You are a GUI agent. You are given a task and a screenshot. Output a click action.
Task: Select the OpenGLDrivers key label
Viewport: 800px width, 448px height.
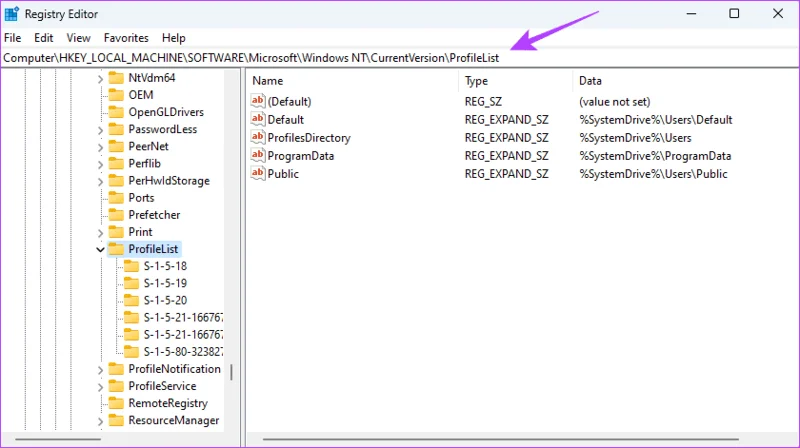click(x=166, y=112)
